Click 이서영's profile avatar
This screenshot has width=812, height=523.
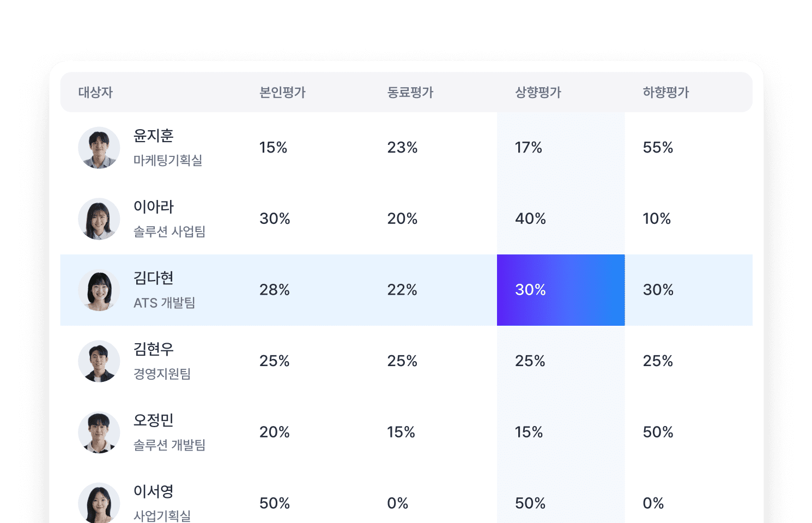[x=99, y=502]
